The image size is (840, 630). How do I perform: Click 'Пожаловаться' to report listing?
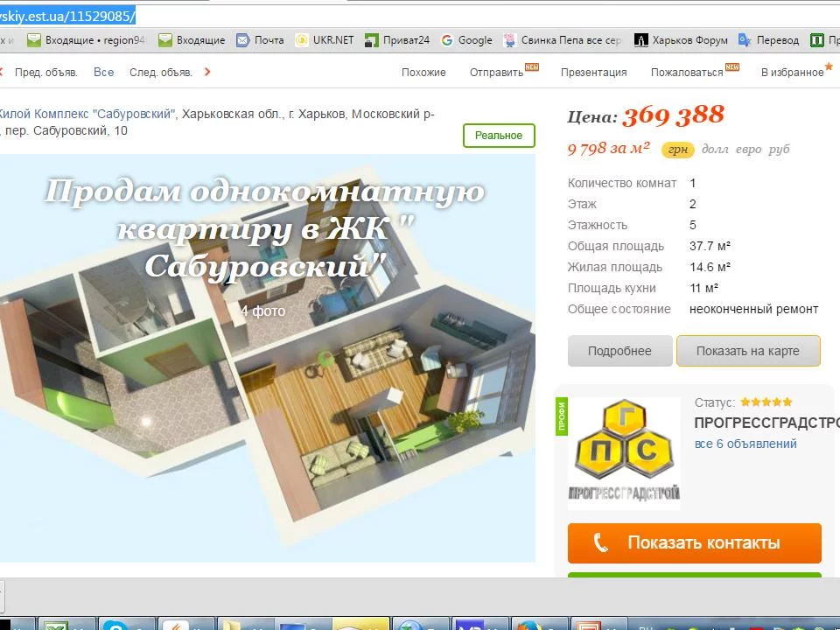click(x=687, y=73)
